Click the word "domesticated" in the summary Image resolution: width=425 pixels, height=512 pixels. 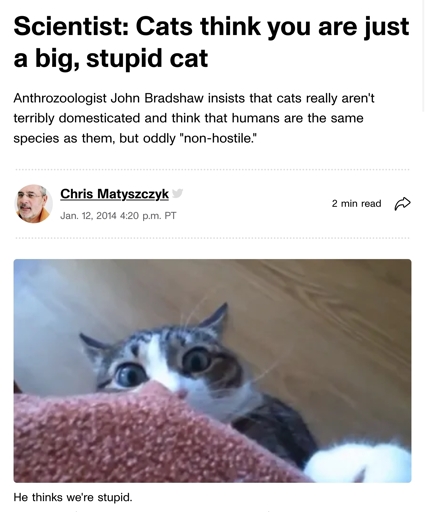point(99,118)
